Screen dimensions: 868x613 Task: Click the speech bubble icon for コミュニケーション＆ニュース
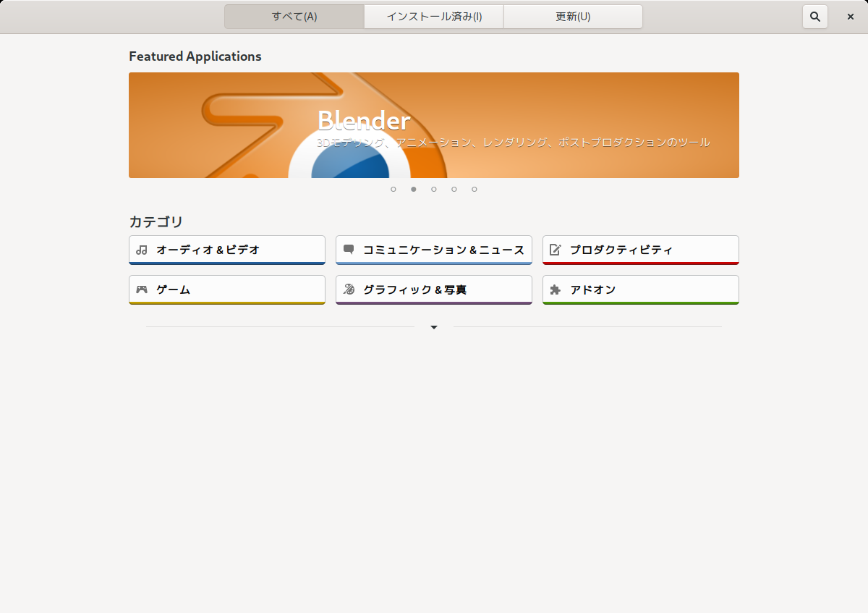(349, 250)
